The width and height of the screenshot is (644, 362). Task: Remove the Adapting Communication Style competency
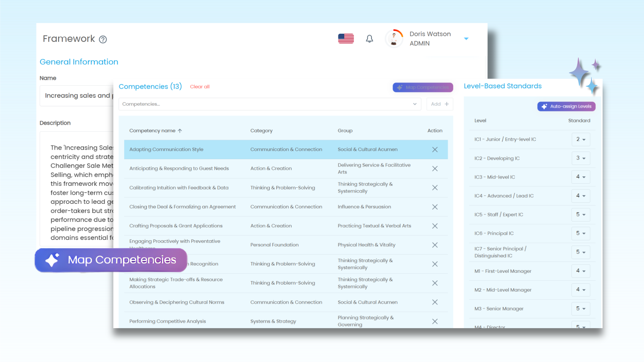click(x=435, y=149)
